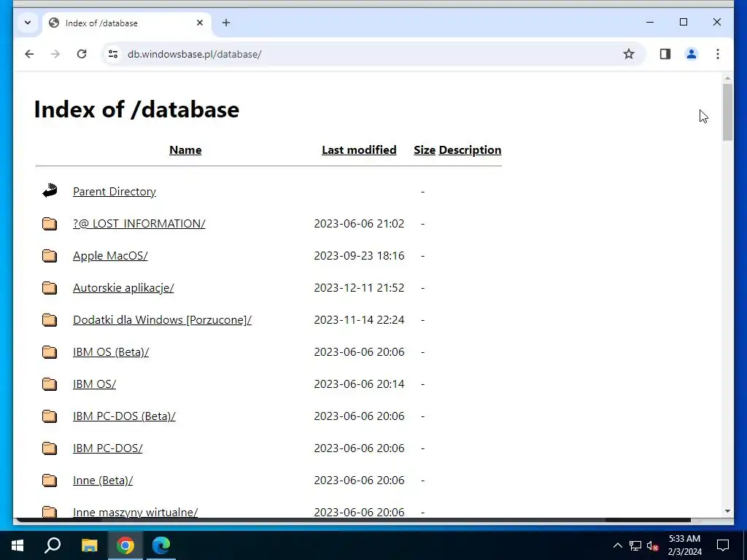Click the Parent Directory back-arrow icon
Viewport: 747px width, 560px height.
click(x=50, y=191)
